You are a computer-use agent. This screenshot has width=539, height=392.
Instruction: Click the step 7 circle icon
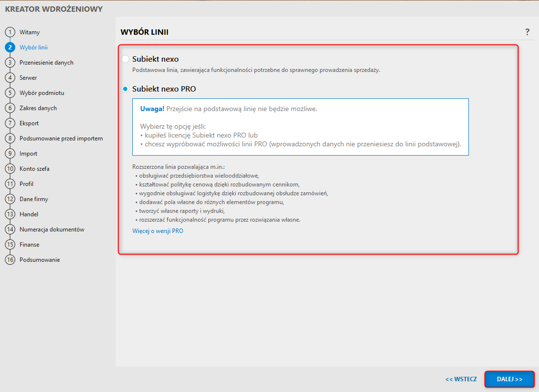click(x=10, y=123)
